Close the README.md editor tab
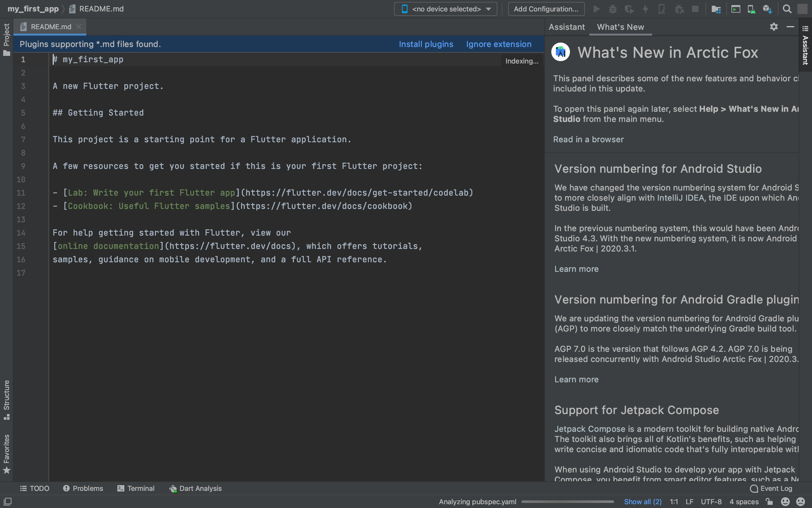The width and height of the screenshot is (812, 508). (79, 27)
